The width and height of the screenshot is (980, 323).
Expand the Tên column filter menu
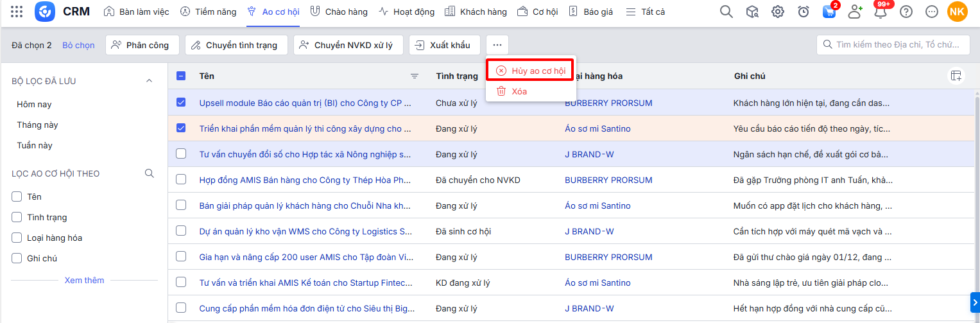(x=415, y=76)
